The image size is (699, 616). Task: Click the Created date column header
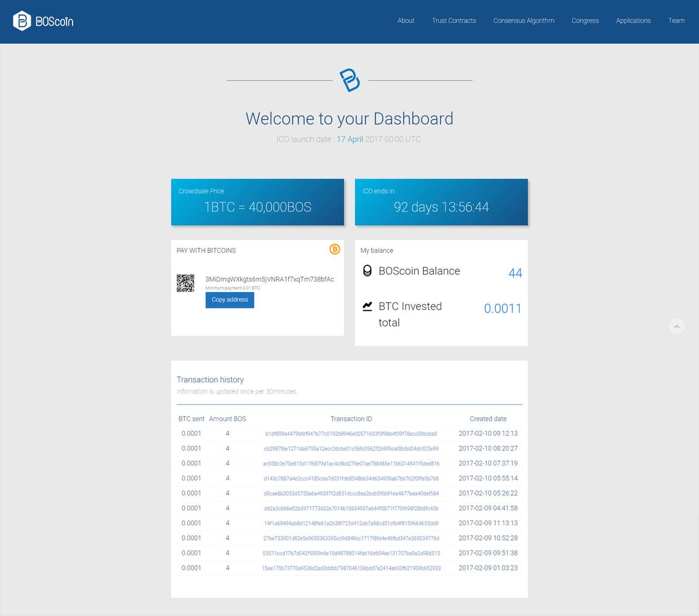tap(488, 419)
